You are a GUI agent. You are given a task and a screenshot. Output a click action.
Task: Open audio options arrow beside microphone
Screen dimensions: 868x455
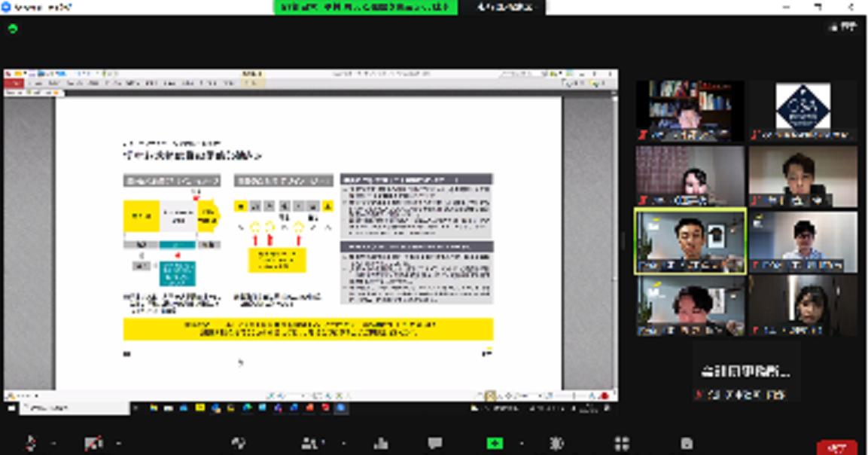(53, 444)
